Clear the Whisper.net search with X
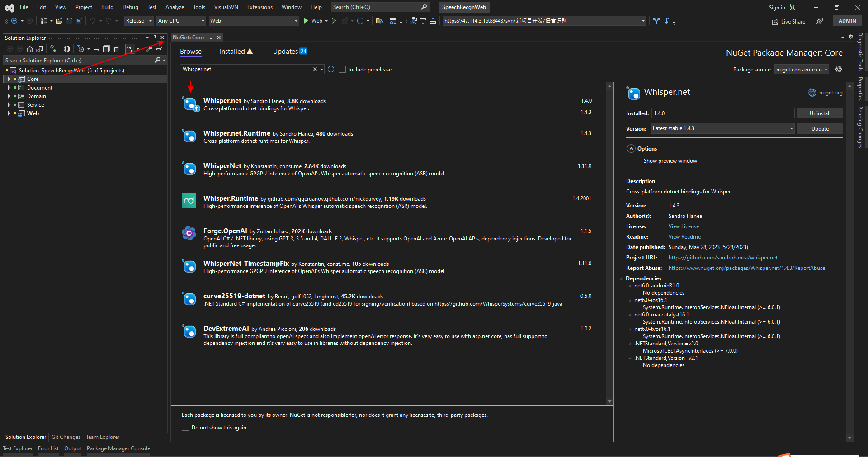The image size is (868, 457). point(315,69)
